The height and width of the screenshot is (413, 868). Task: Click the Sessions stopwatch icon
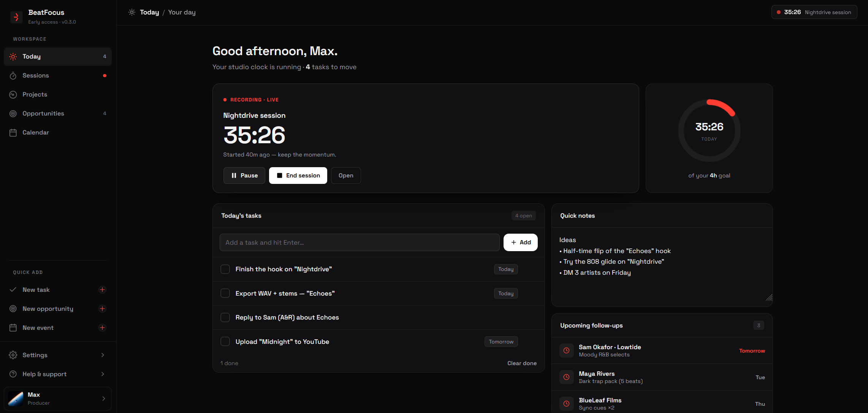pyautogui.click(x=13, y=76)
